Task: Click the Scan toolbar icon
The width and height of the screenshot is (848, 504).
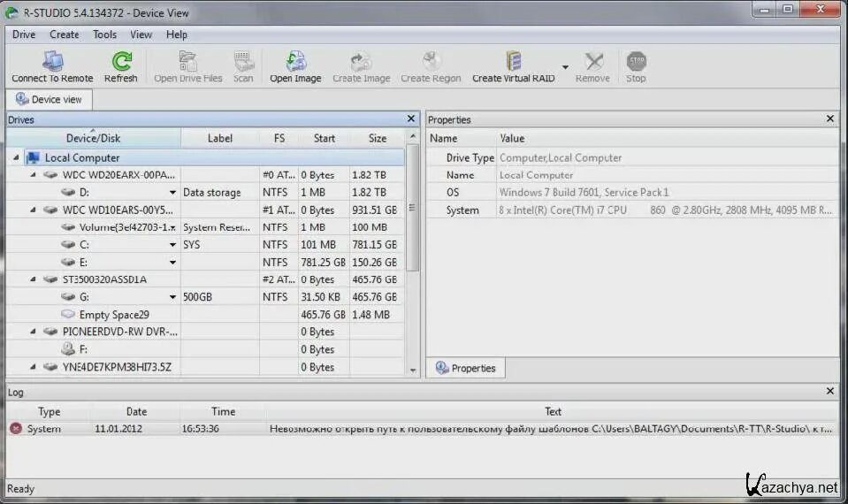Action: 243,61
